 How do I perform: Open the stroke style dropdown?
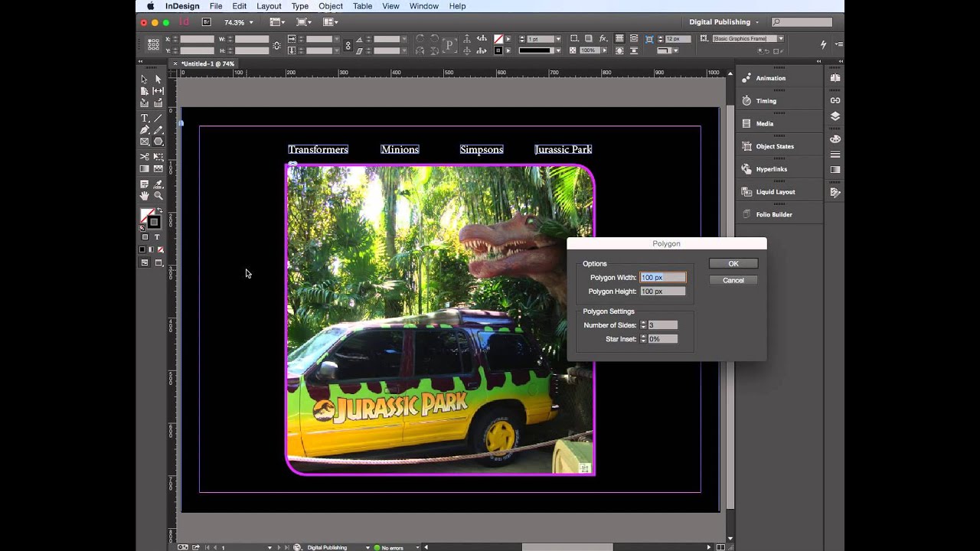558,51
